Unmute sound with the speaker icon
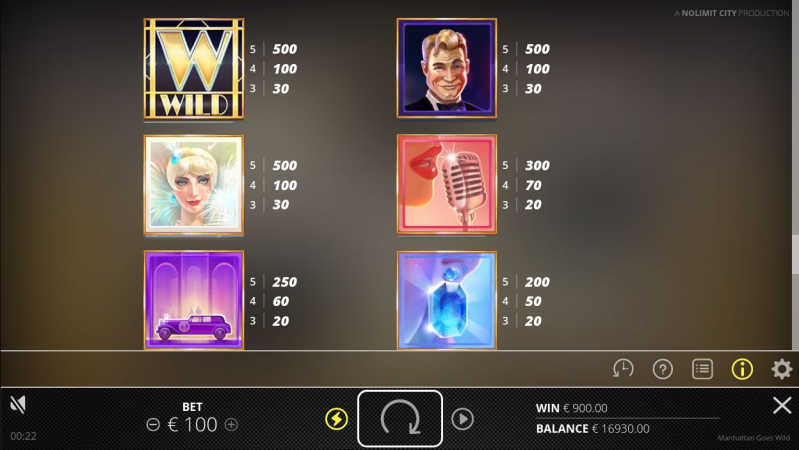 coord(18,405)
